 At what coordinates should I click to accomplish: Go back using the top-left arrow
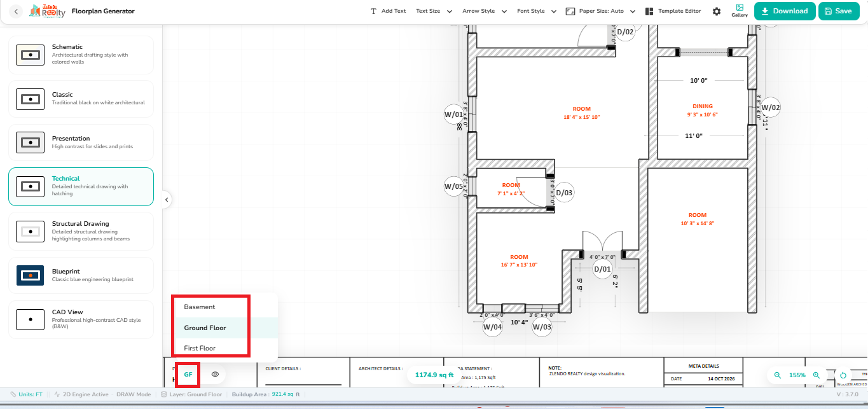coord(16,11)
